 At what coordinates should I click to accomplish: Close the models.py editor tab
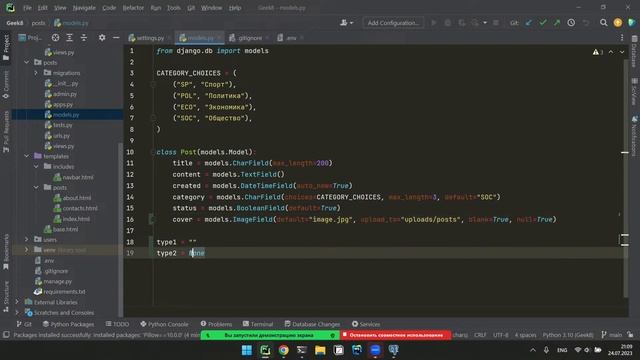click(x=219, y=38)
